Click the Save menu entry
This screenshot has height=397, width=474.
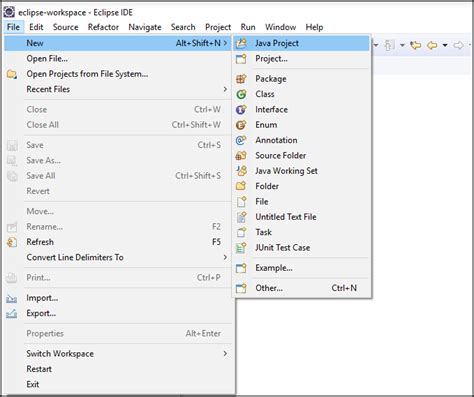click(118, 145)
